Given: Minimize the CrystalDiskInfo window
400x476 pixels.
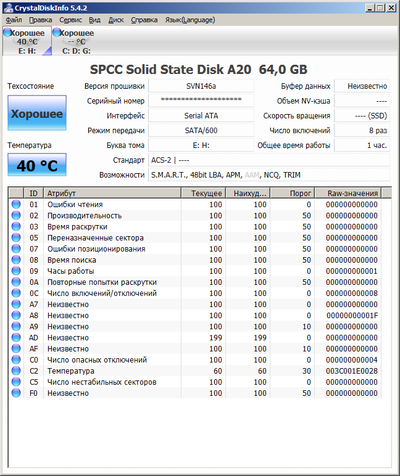Looking at the screenshot, I should [370, 8].
